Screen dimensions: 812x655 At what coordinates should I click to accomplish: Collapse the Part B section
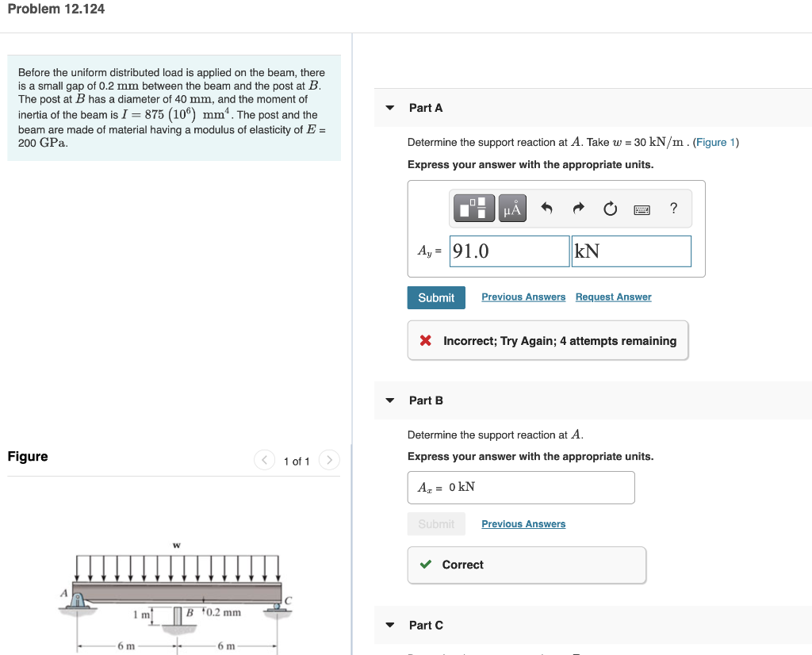pyautogui.click(x=389, y=400)
